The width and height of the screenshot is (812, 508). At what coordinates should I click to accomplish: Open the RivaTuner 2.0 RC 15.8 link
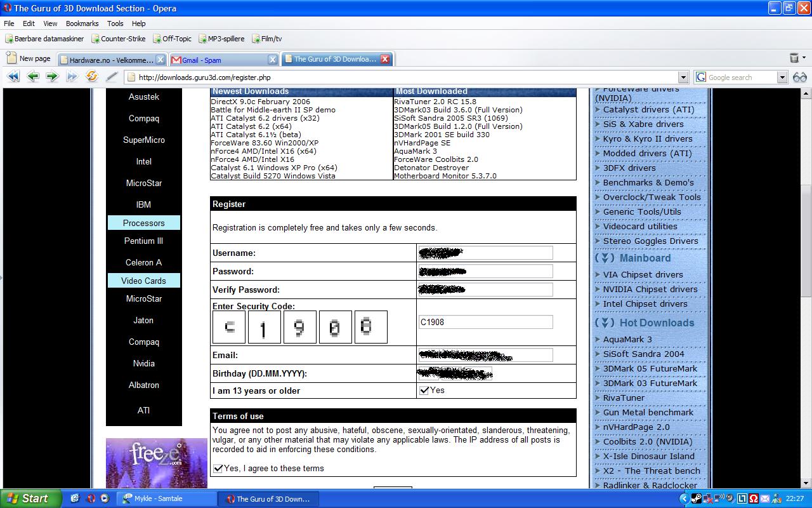click(435, 102)
